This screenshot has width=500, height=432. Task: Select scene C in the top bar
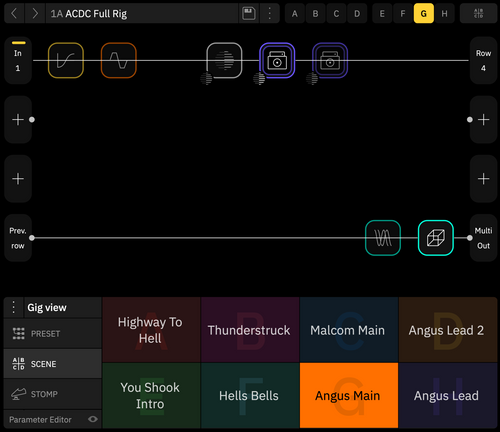[x=336, y=14]
